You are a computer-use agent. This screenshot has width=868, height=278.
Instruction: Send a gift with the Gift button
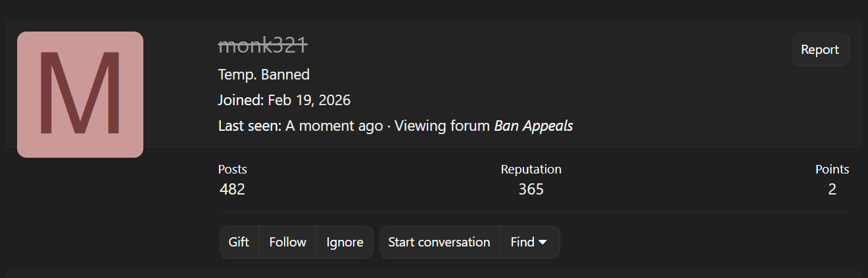[x=239, y=242]
